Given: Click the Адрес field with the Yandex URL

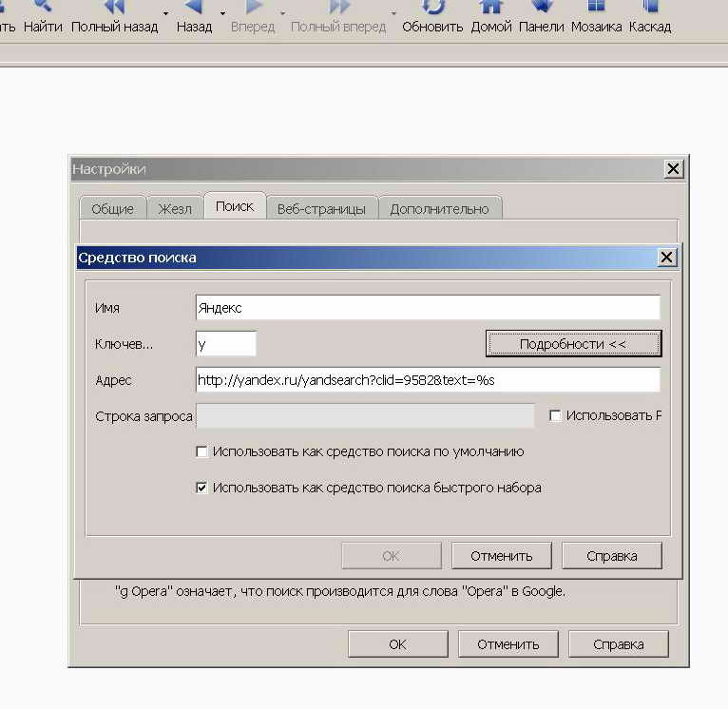Looking at the screenshot, I should coord(427,380).
